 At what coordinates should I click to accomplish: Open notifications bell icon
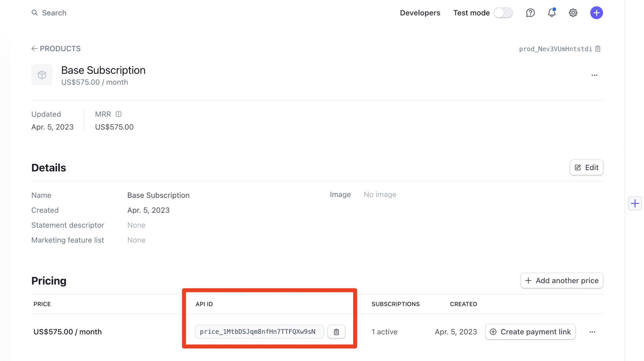pyautogui.click(x=552, y=13)
